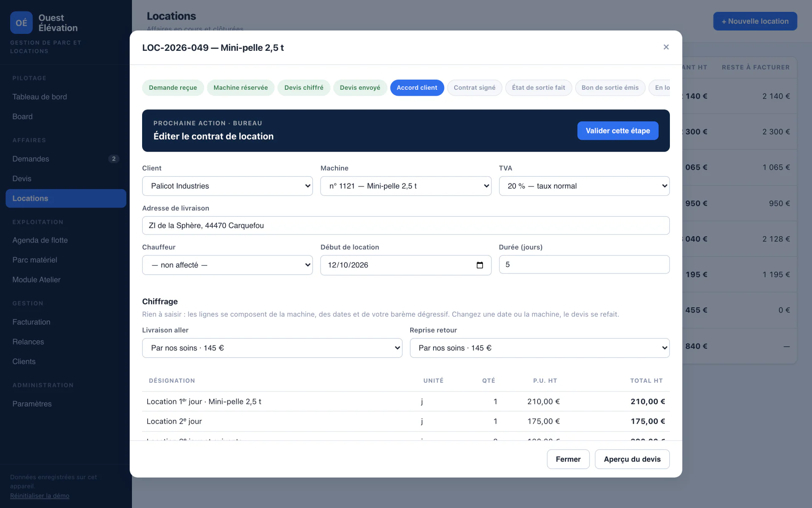
Task: Open Clients in the sidebar
Action: click(66, 362)
